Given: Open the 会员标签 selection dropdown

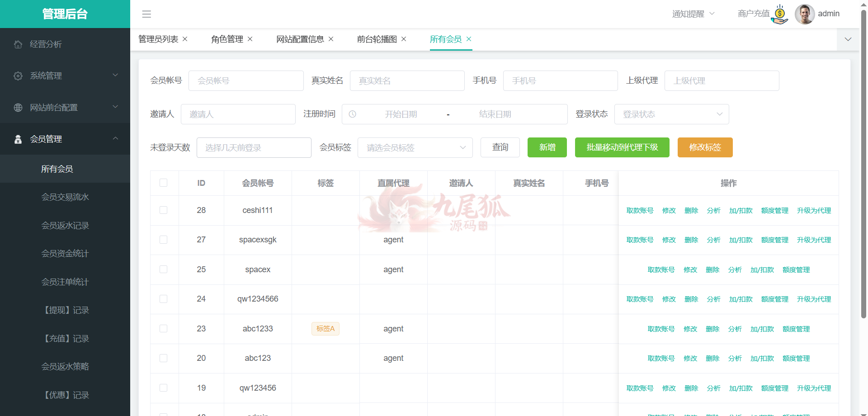Looking at the screenshot, I should [415, 148].
